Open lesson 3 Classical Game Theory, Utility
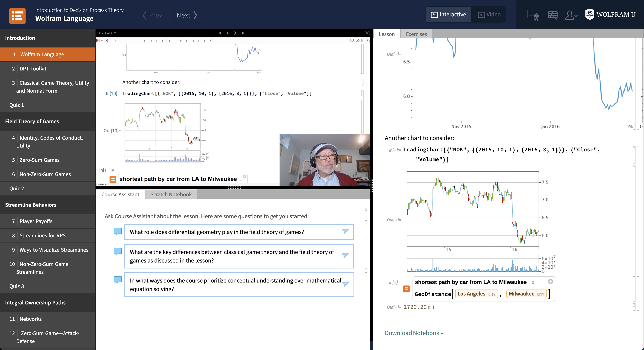Image resolution: width=644 pixels, height=350 pixels. pos(48,87)
